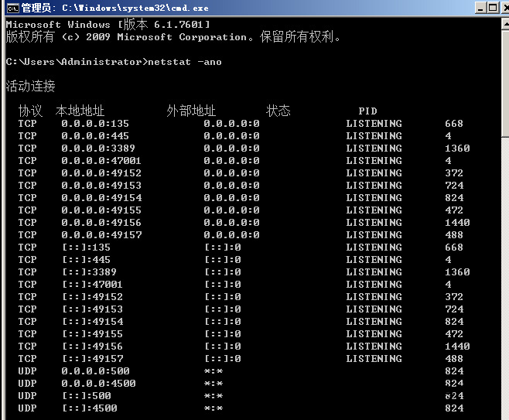
Task: Click the 活动连接 heading text
Action: point(30,86)
